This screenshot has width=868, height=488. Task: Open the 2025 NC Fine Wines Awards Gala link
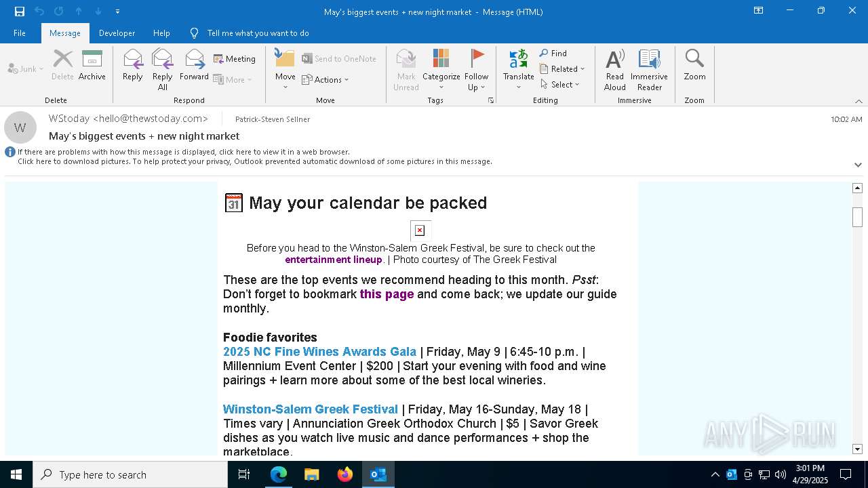click(x=319, y=352)
